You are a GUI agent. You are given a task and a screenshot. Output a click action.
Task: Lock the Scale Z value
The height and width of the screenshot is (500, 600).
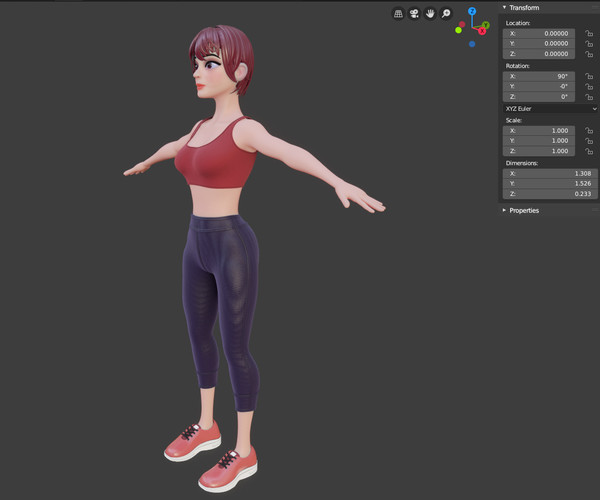tap(589, 151)
